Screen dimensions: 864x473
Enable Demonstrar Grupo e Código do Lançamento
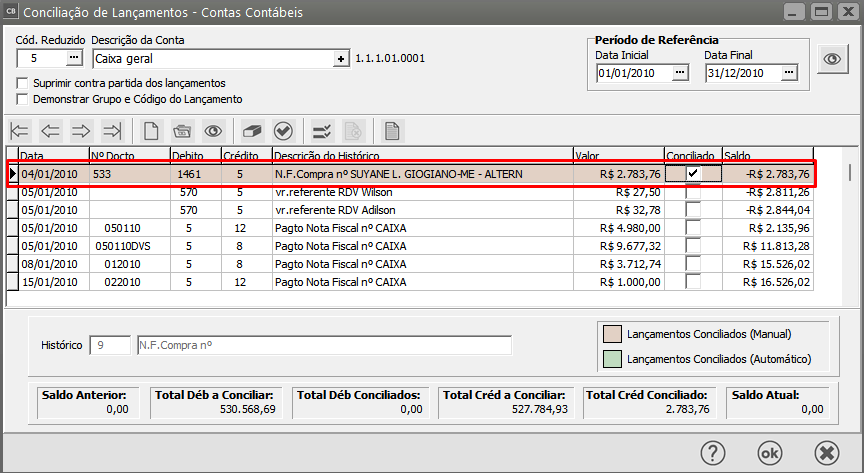point(23,100)
